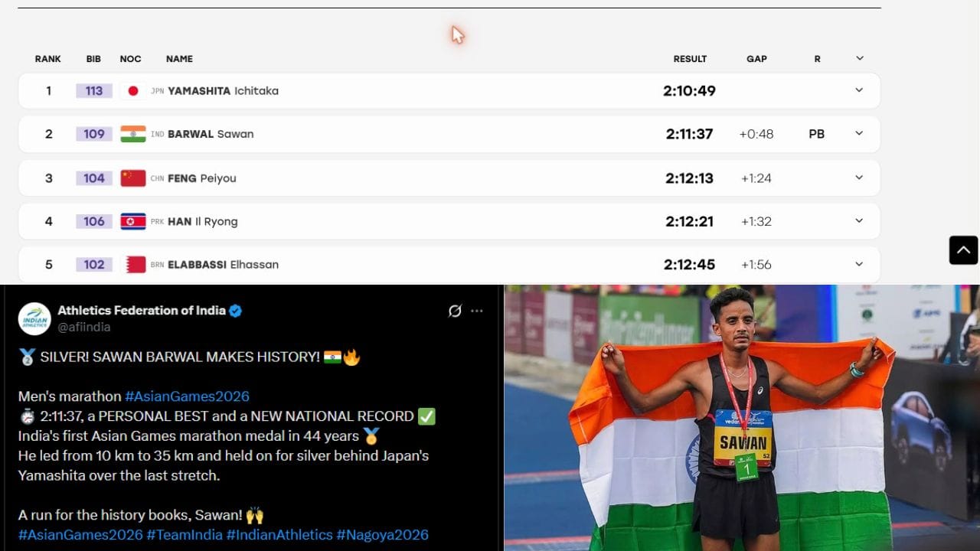Image resolution: width=980 pixels, height=551 pixels.
Task: Click bib number 104
Action: point(94,178)
